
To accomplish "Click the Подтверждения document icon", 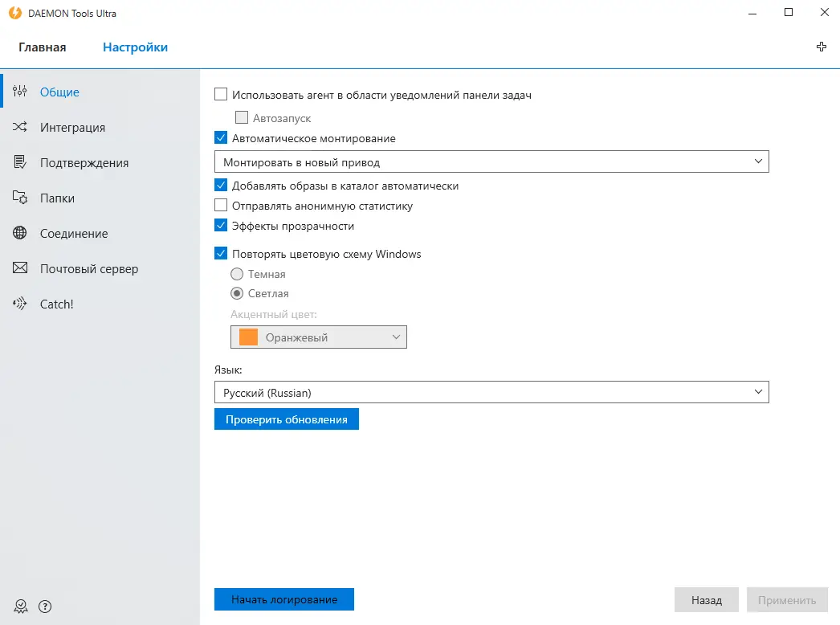I will coord(20,162).
